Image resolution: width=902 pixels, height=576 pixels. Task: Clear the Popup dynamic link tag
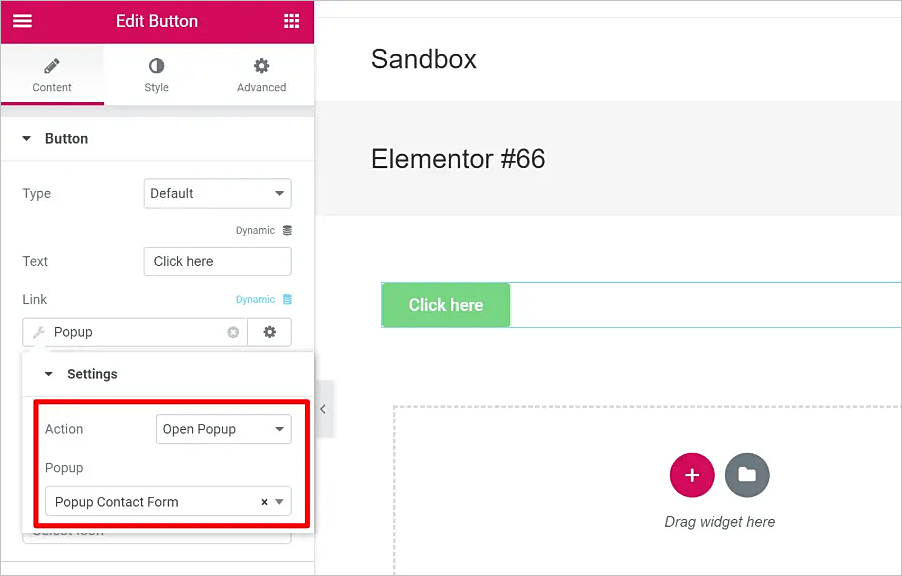tap(233, 332)
